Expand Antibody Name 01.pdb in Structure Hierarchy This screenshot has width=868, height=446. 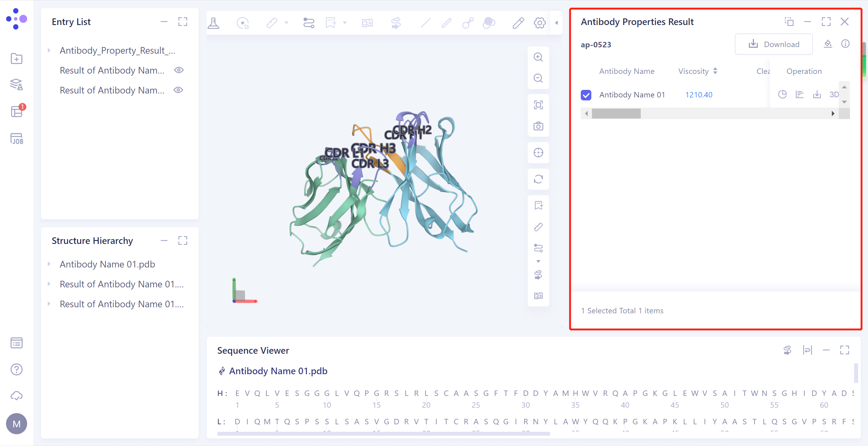coord(49,264)
